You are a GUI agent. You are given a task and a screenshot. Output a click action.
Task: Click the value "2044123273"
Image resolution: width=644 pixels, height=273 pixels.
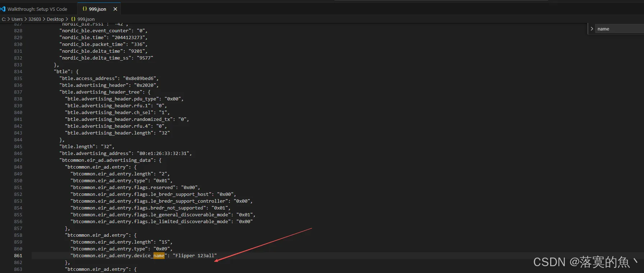point(128,37)
